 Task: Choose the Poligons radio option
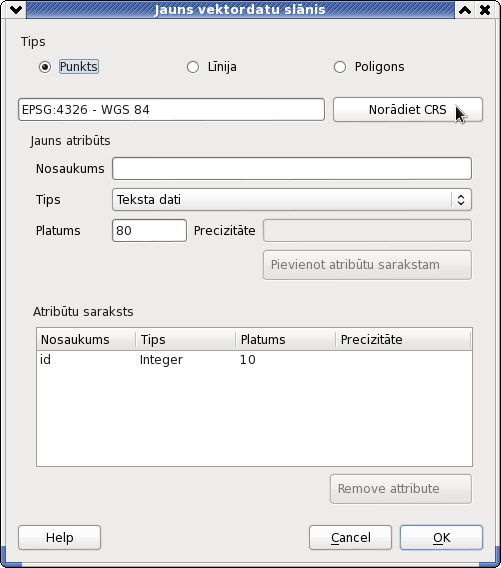click(340, 67)
